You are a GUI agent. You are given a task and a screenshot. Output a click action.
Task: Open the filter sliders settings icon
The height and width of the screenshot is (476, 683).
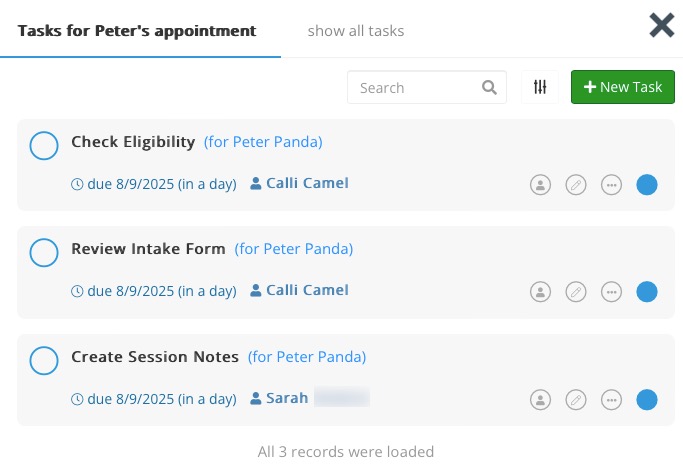540,87
